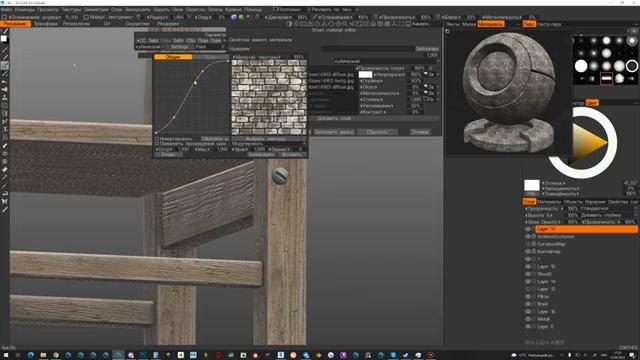
Task: Click the green sphere icon in the top toolbar
Action: coord(241,18)
